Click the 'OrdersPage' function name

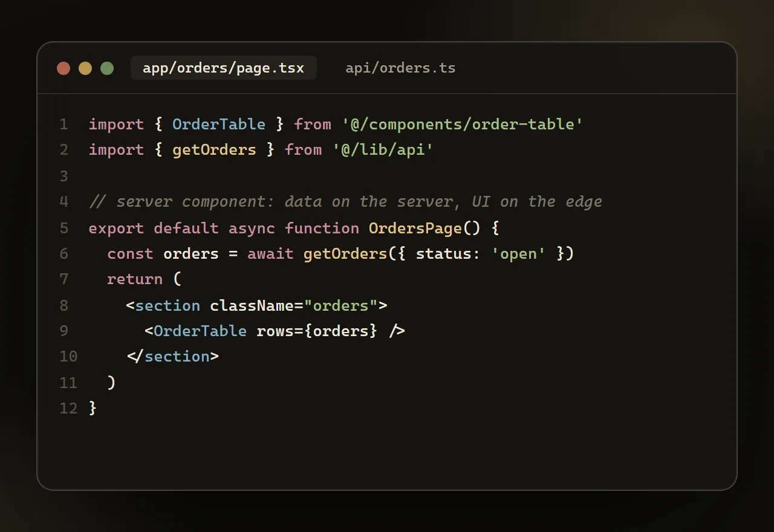click(x=415, y=228)
